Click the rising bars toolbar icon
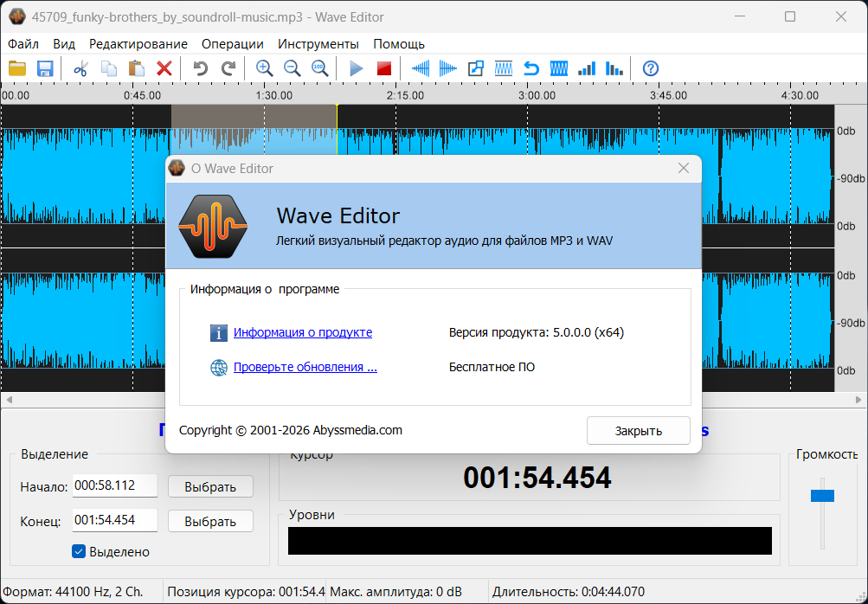 pyautogui.click(x=587, y=68)
